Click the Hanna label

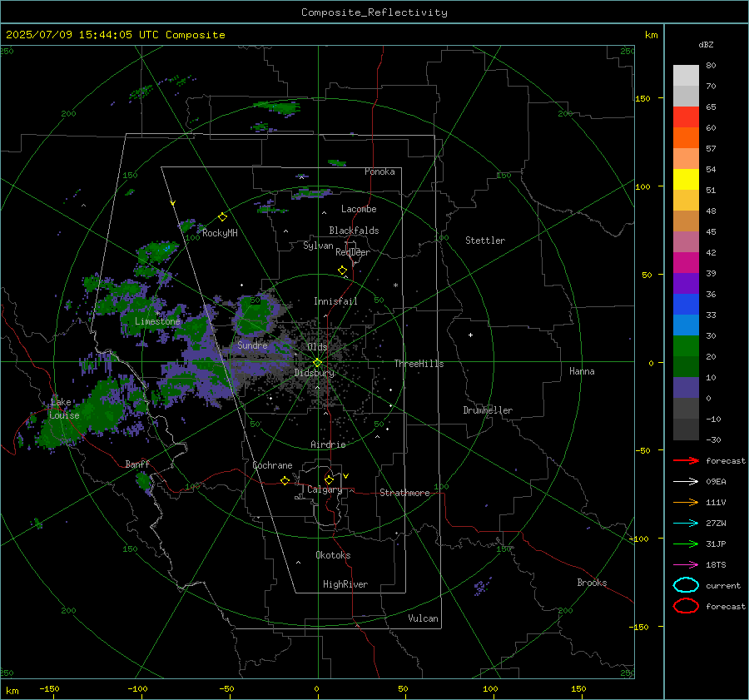point(582,371)
